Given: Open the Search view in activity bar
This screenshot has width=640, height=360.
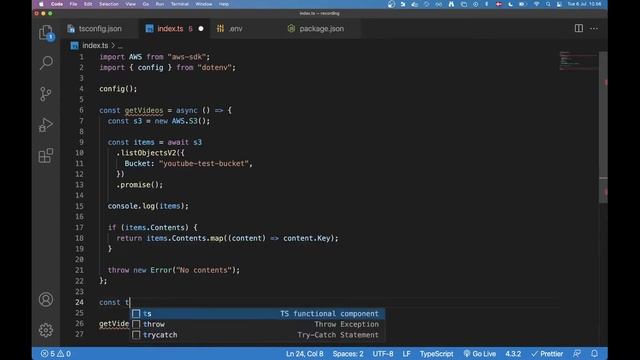Looking at the screenshot, I should point(46,63).
